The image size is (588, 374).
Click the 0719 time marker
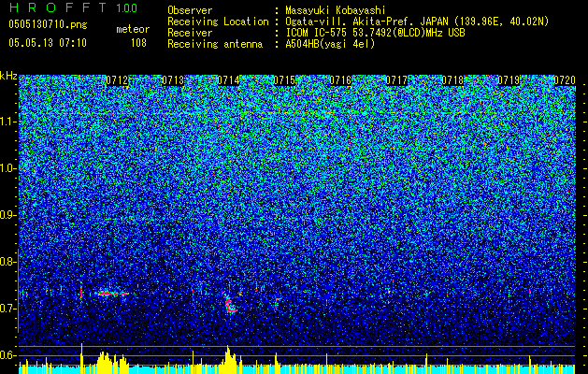(x=509, y=80)
